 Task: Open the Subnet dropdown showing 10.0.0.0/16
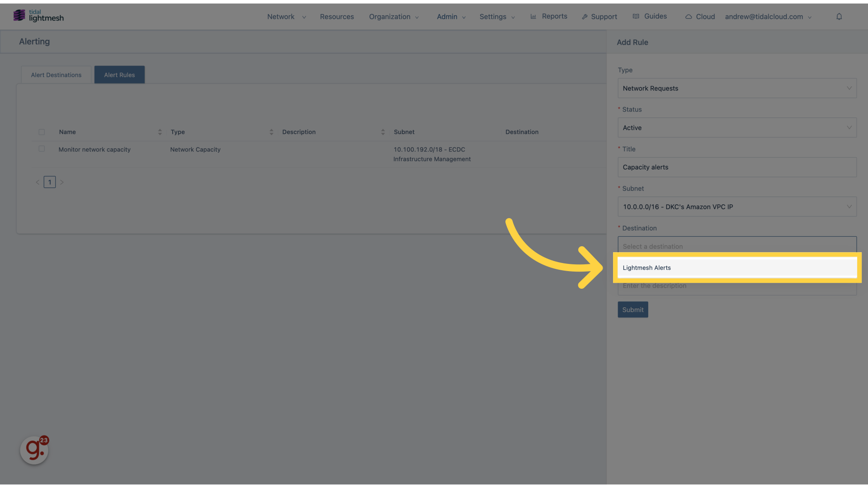(x=736, y=206)
